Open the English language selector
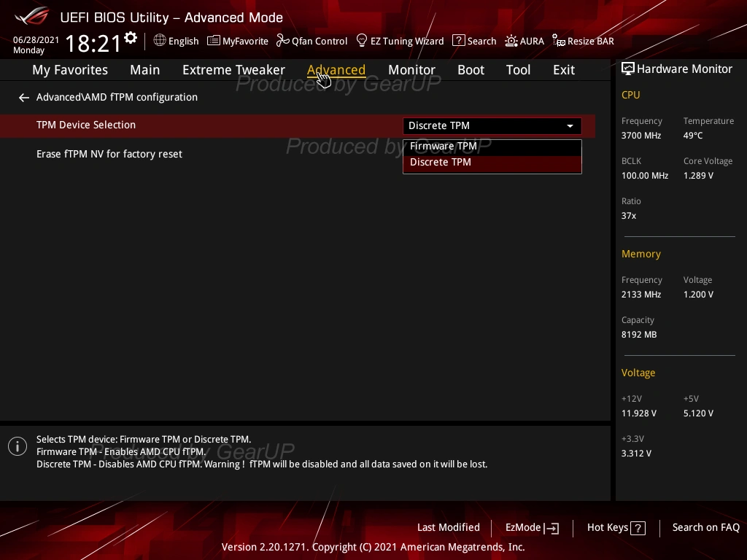Viewport: 747px width, 560px height. click(x=183, y=41)
